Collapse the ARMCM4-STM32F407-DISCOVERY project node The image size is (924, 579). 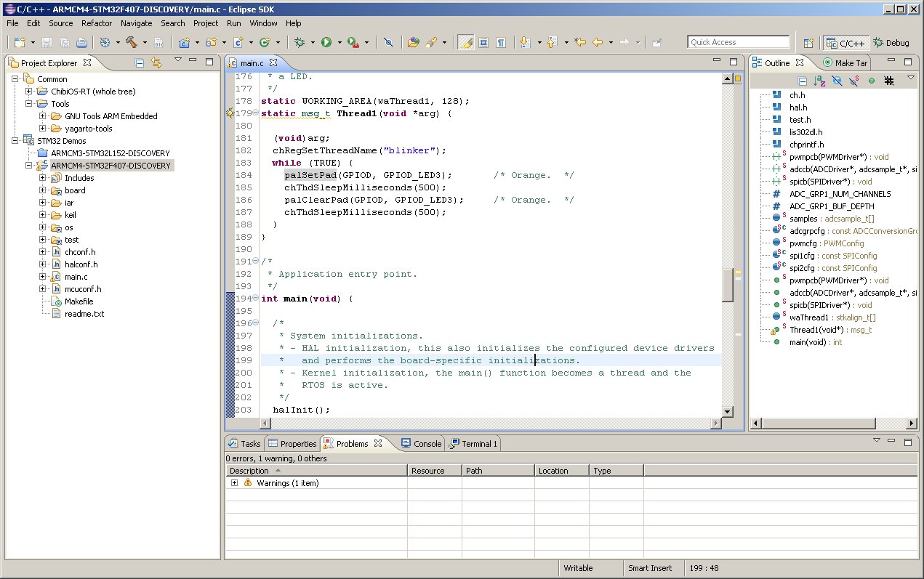[28, 166]
